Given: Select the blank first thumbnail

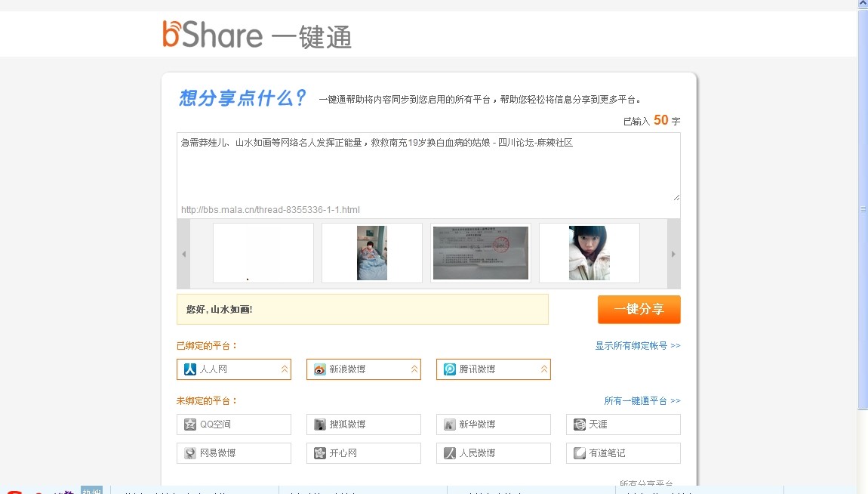Looking at the screenshot, I should (263, 253).
